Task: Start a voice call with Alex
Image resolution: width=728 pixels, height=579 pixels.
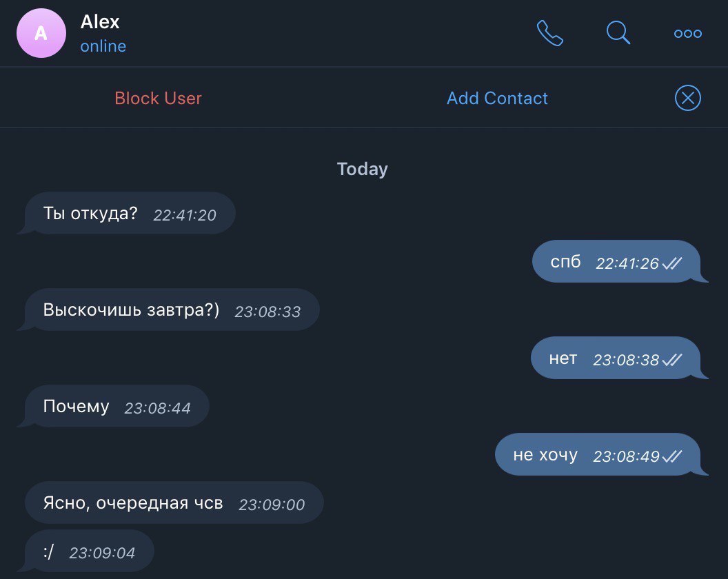Action: pos(549,32)
